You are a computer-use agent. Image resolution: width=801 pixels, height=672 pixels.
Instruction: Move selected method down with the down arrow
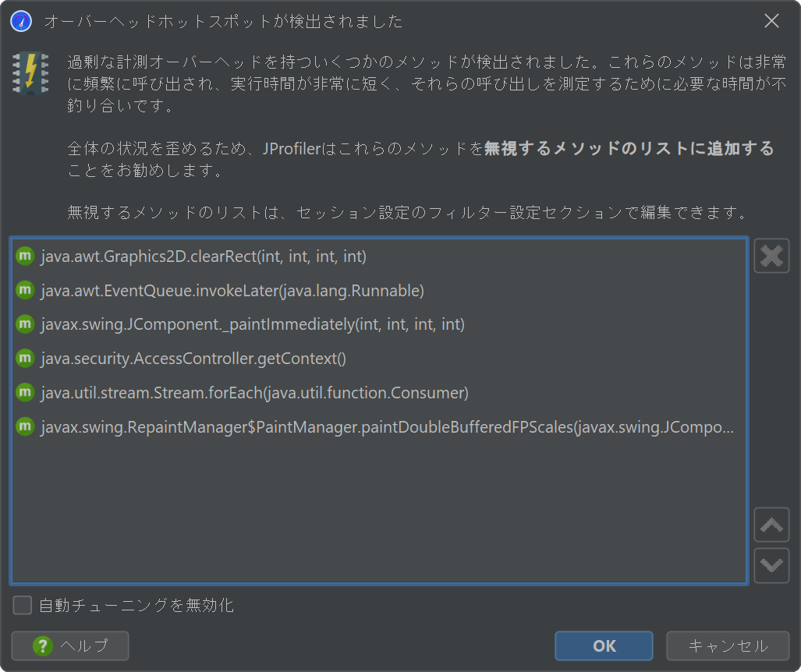(771, 565)
